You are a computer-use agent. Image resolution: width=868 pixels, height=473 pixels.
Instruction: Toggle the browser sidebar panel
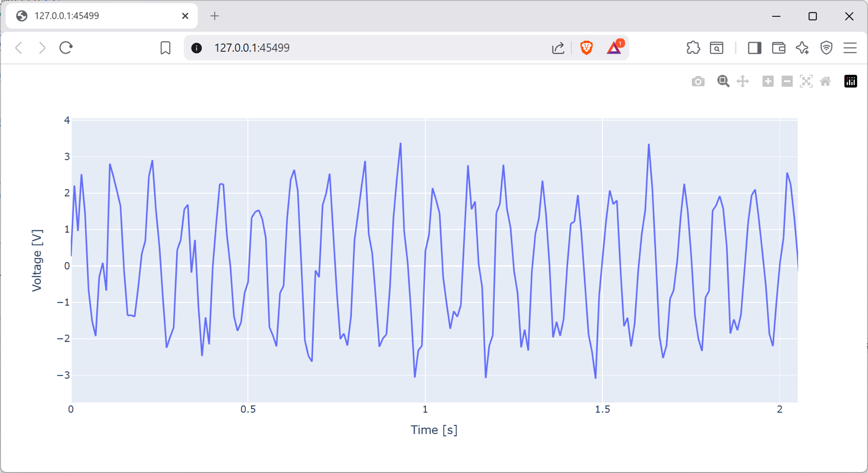[x=754, y=48]
